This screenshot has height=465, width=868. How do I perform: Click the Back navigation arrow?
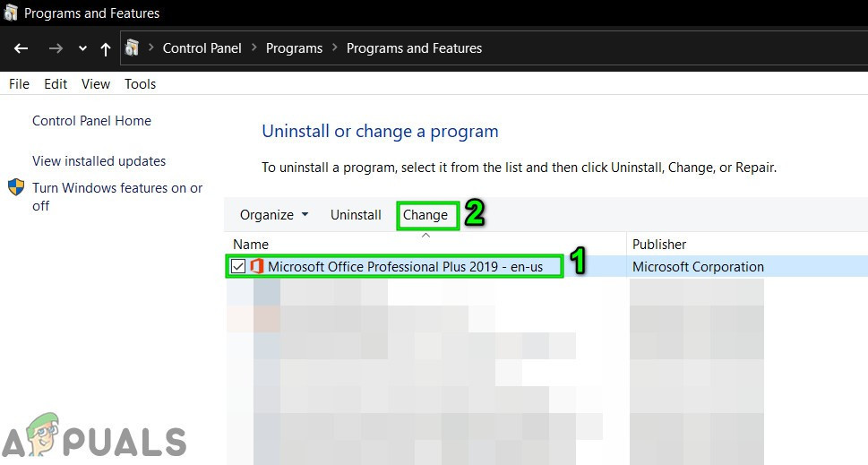click(x=21, y=48)
